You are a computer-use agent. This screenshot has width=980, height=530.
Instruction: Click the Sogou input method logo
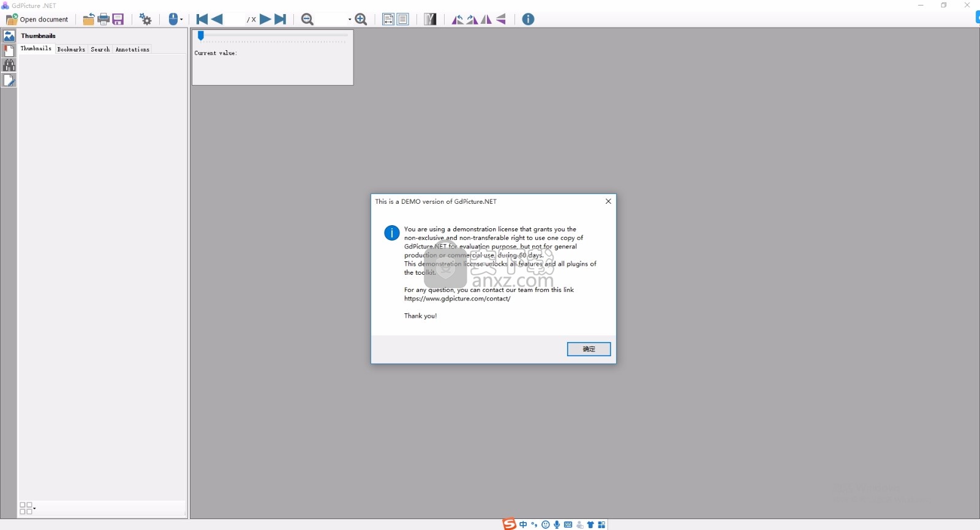[x=509, y=524]
